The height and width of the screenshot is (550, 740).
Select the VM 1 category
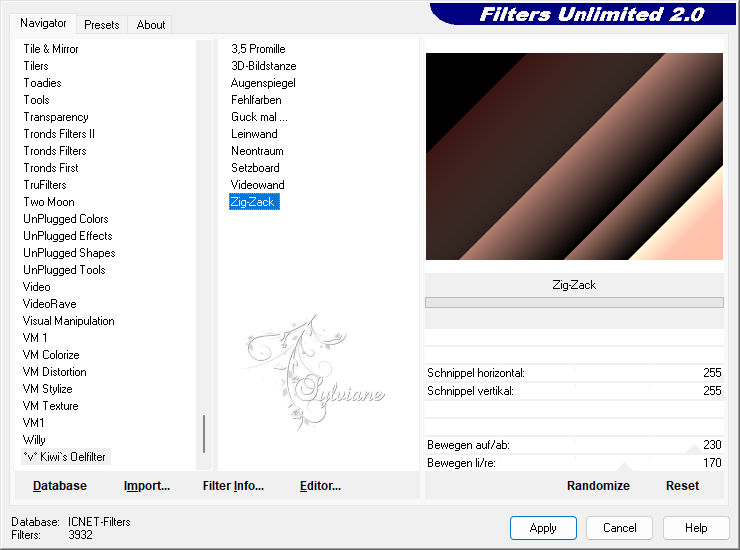pyautogui.click(x=35, y=338)
